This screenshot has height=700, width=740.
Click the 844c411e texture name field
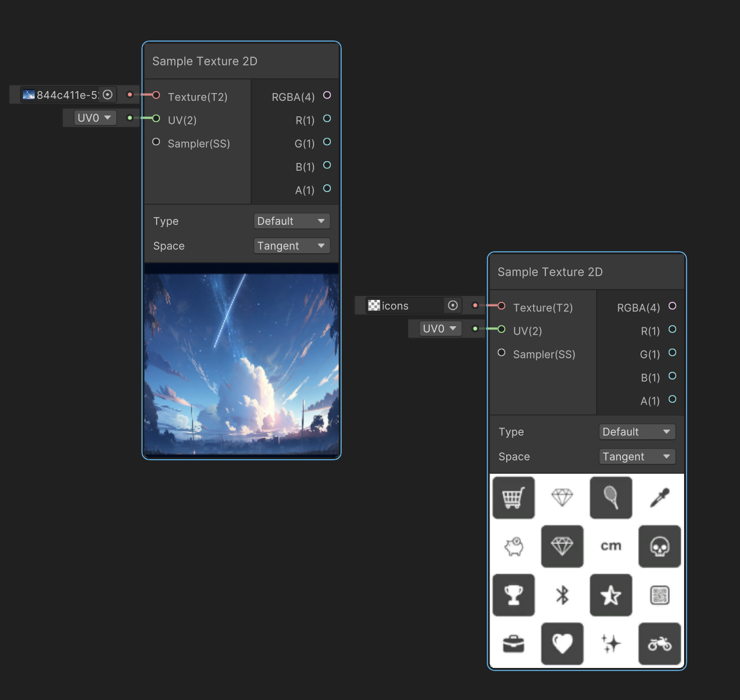click(68, 95)
